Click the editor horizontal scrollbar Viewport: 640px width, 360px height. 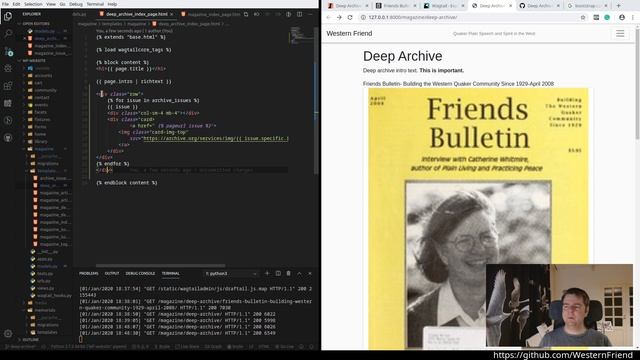click(x=160, y=265)
